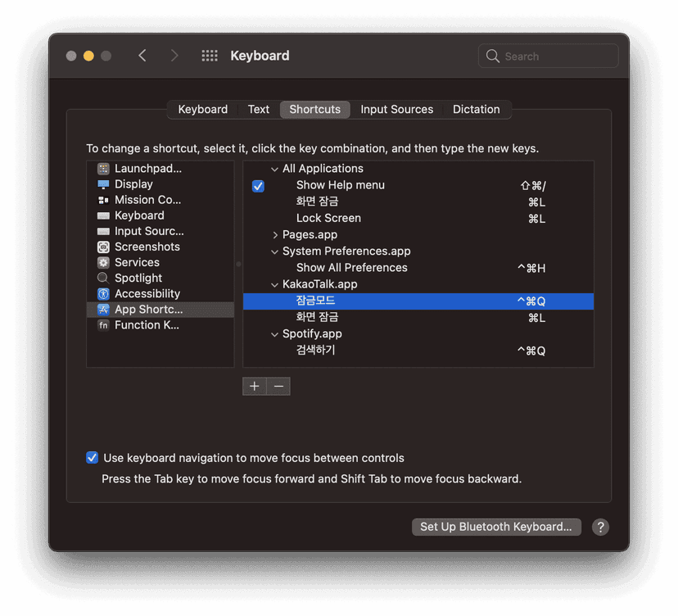Uncheck keyboard navigation focus option
The height and width of the screenshot is (616, 678).
point(92,457)
